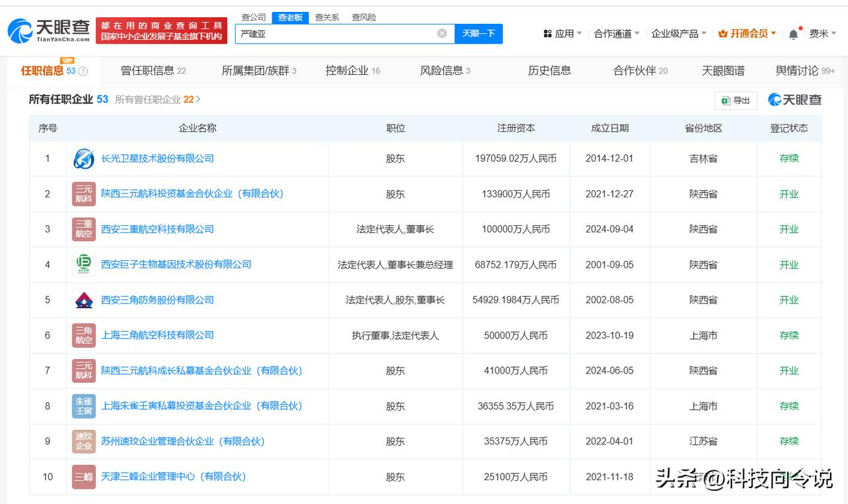Viewport: 848px width, 504px height.
Task: Open 天津三峰企业管理中心 link
Action: click(x=174, y=477)
